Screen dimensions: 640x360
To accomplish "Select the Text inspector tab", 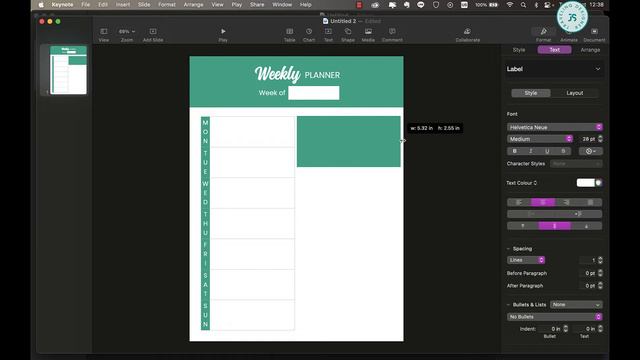I will coord(554,50).
